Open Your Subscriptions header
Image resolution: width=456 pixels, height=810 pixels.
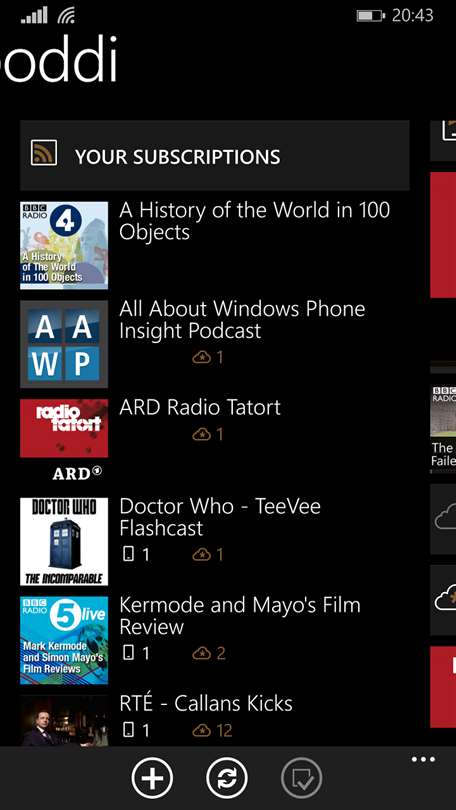click(215, 156)
